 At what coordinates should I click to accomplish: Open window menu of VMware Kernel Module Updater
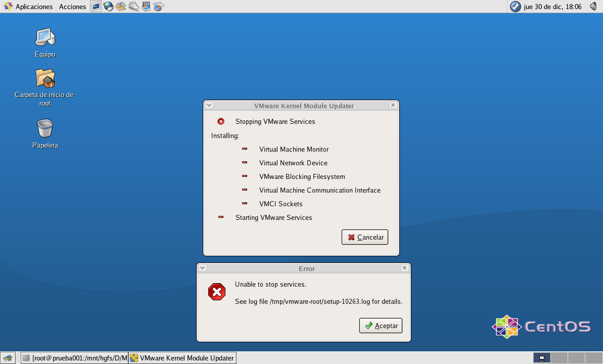coord(209,105)
